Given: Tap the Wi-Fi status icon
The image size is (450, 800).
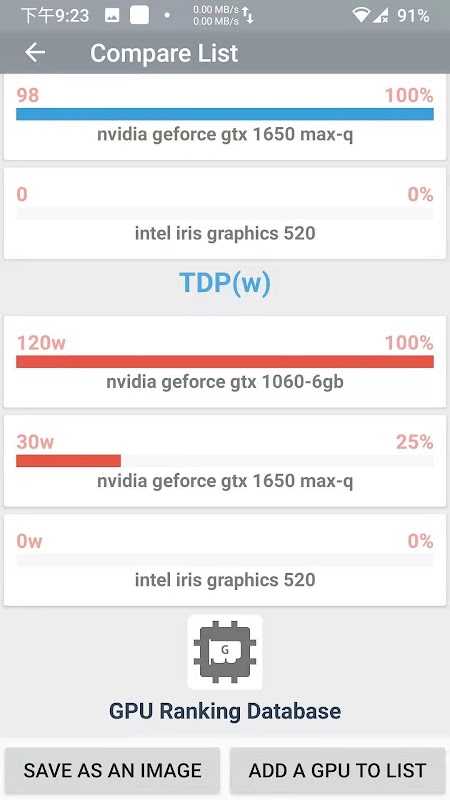Looking at the screenshot, I should (361, 15).
